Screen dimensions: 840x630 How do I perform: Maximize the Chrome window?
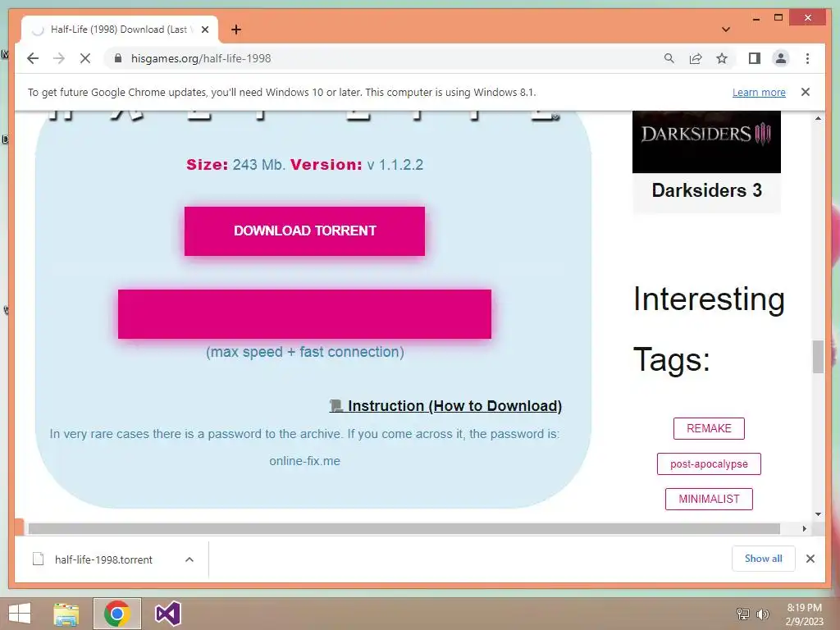(778, 18)
